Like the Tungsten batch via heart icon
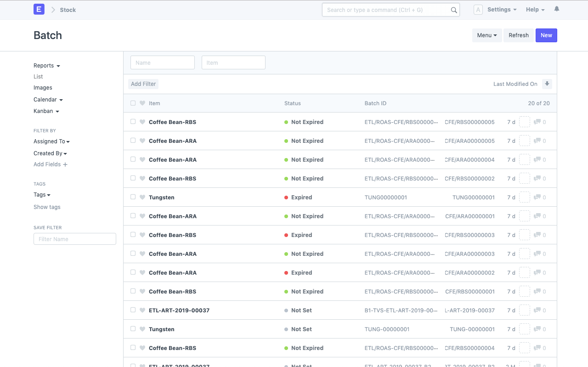 tap(142, 197)
